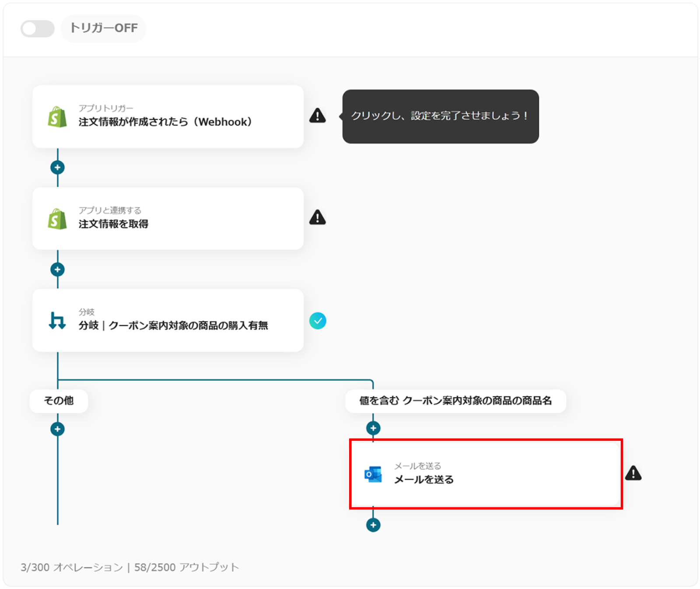The image size is (700, 589).
Task: Select 値を含む クーポン案内対象の商品の商品名 branch label
Action: (x=455, y=401)
